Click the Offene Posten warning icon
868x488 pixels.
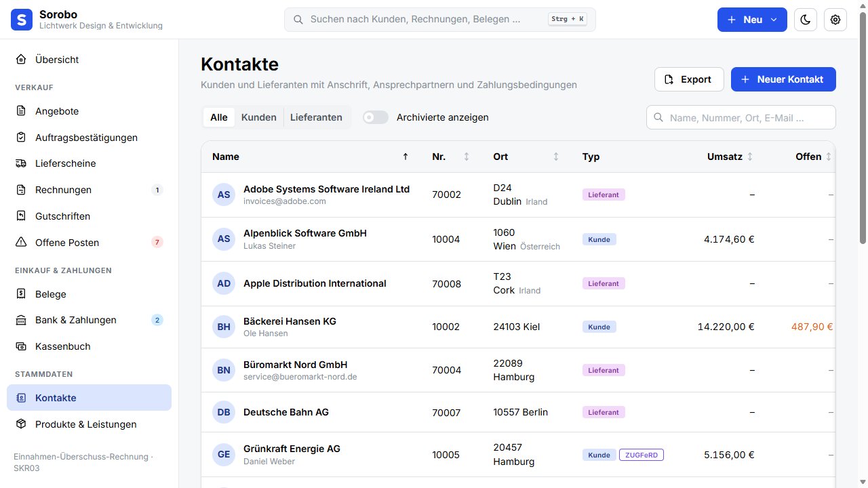[x=21, y=243]
